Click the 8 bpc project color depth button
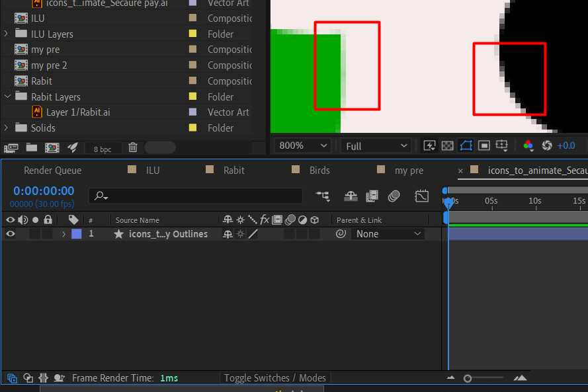 point(103,148)
